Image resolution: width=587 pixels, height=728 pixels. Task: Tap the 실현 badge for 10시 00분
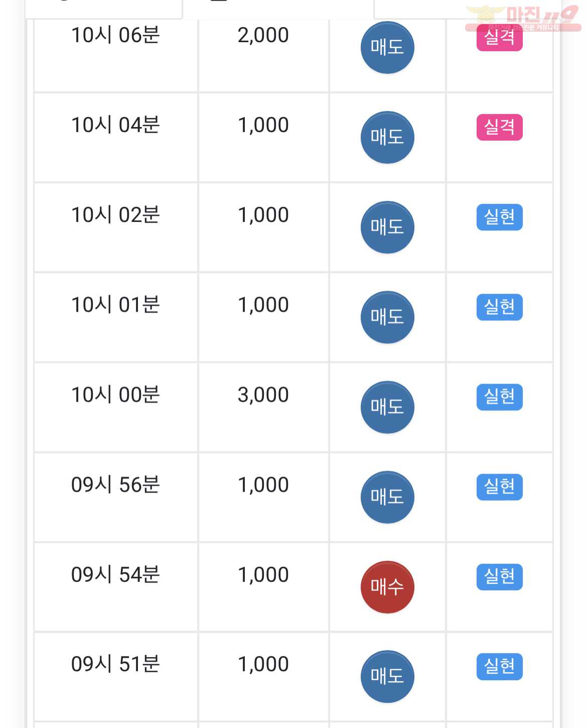click(500, 397)
